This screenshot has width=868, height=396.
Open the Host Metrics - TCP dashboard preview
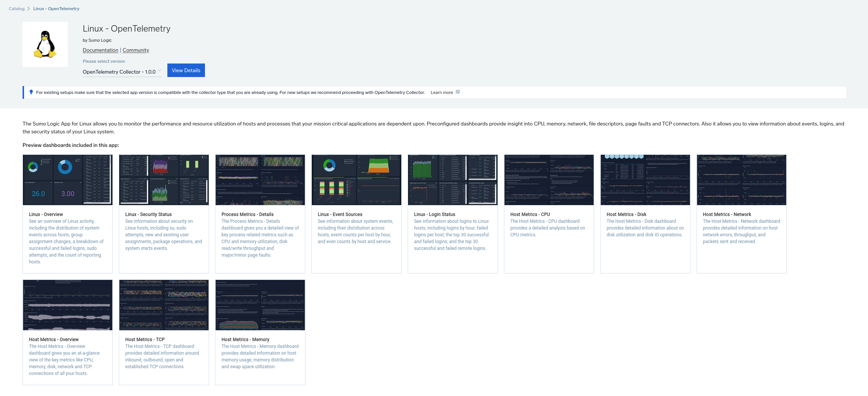click(x=164, y=305)
